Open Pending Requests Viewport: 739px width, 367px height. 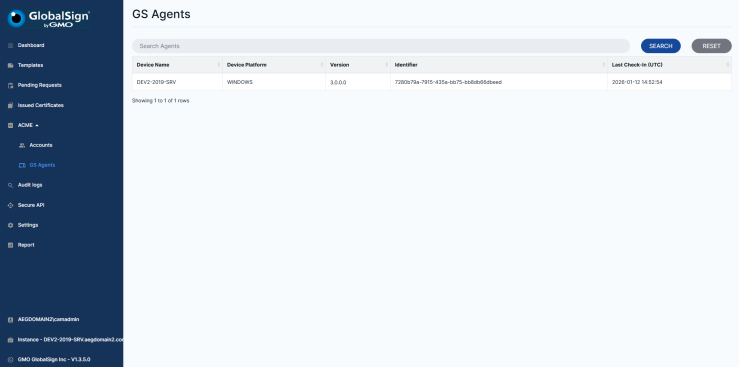point(40,85)
